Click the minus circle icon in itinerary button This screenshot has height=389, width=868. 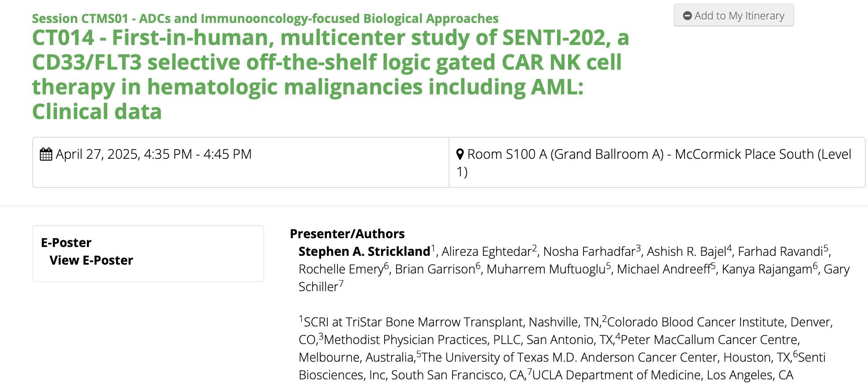tap(687, 16)
